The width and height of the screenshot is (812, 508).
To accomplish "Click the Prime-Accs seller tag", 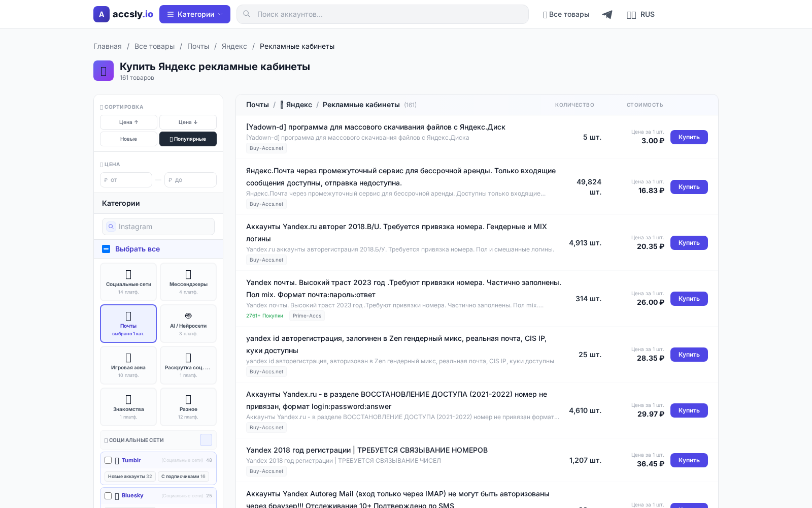I will [x=307, y=316].
